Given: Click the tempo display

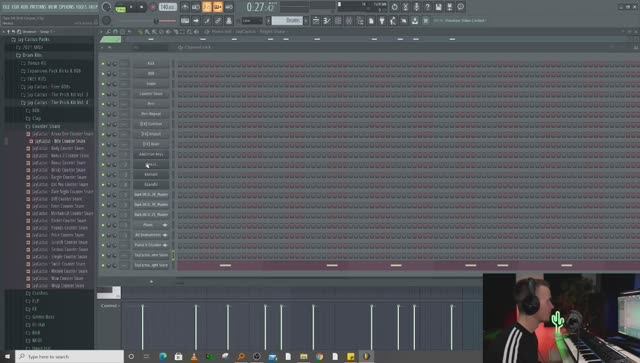Looking at the screenshot, I should [x=167, y=7].
